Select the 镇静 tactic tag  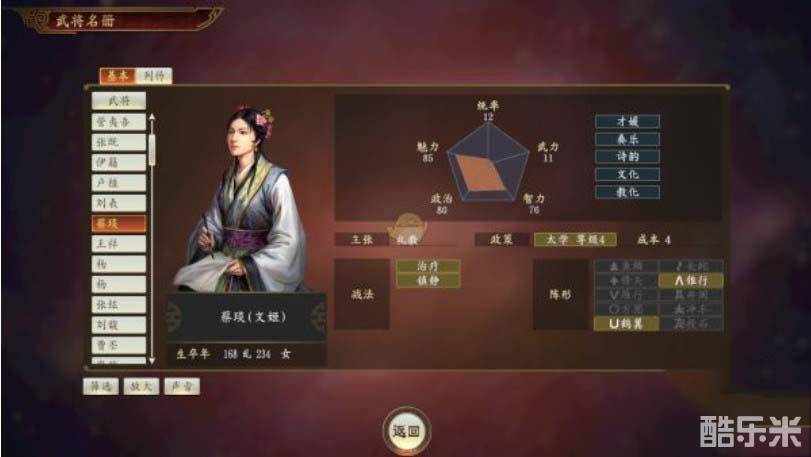pyautogui.click(x=428, y=281)
